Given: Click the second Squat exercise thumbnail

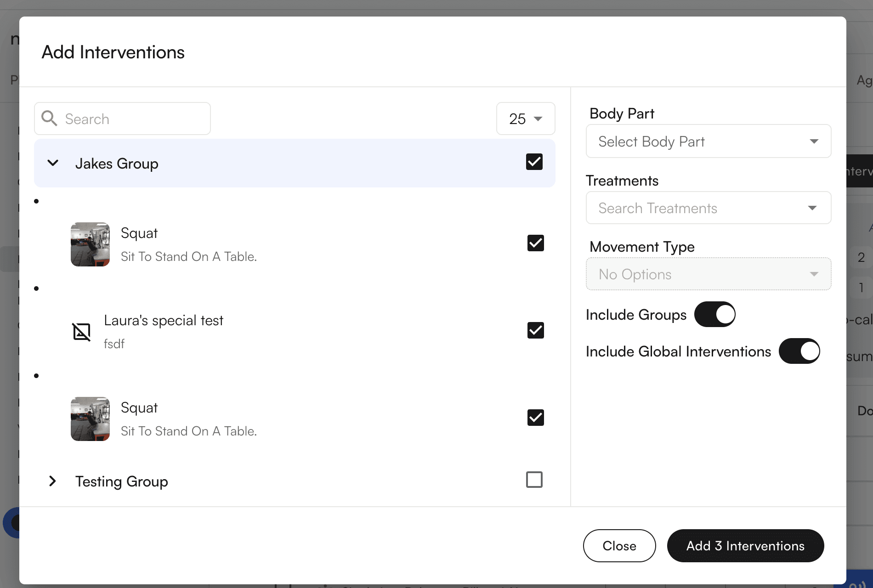Looking at the screenshot, I should [x=90, y=419].
